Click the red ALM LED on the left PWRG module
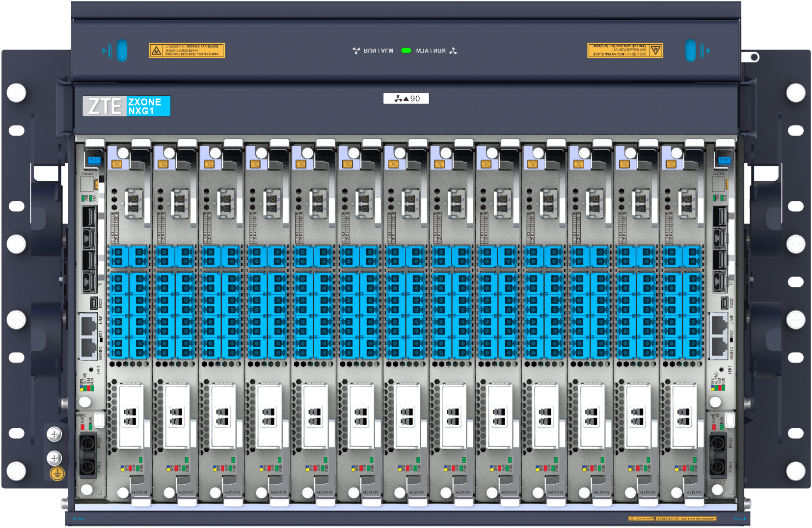Image resolution: width=812 pixels, height=528 pixels. pyautogui.click(x=82, y=426)
